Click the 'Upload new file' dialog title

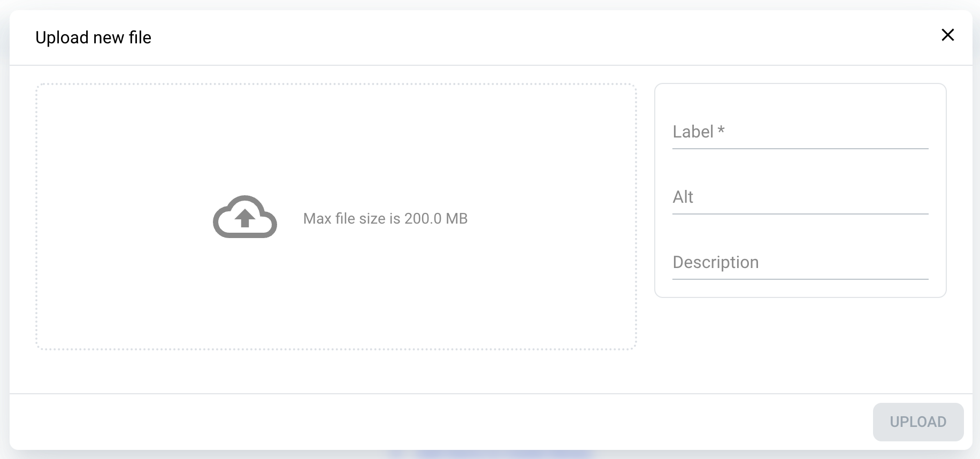(93, 37)
